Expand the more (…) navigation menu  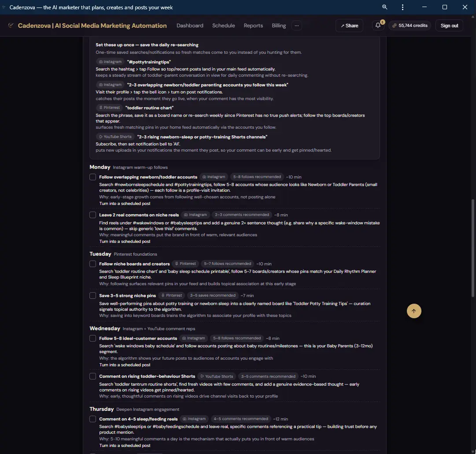pos(297,26)
